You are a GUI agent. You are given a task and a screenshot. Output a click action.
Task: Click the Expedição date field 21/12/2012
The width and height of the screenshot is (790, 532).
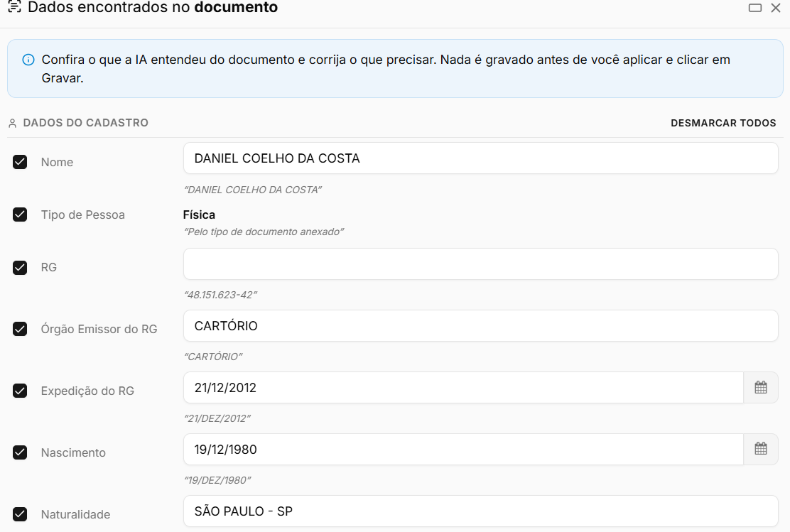click(463, 387)
